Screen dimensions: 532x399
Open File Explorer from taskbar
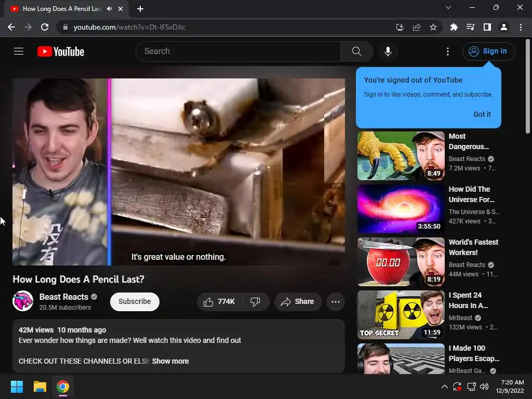pos(39,387)
